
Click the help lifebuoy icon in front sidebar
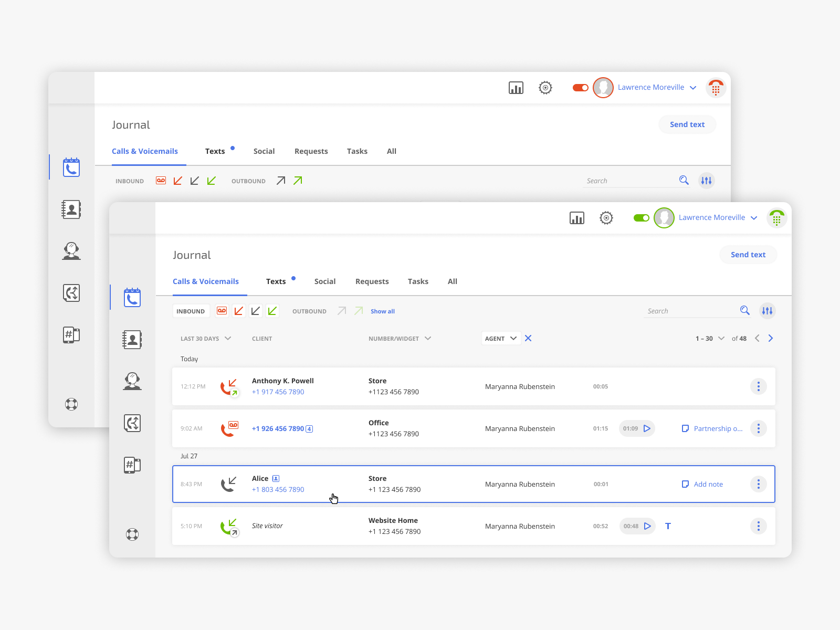coord(132,534)
